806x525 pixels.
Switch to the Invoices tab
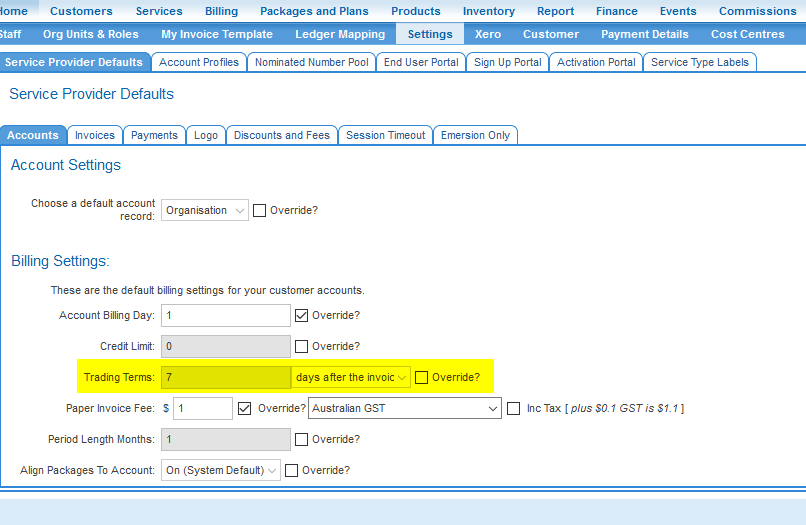click(95, 135)
